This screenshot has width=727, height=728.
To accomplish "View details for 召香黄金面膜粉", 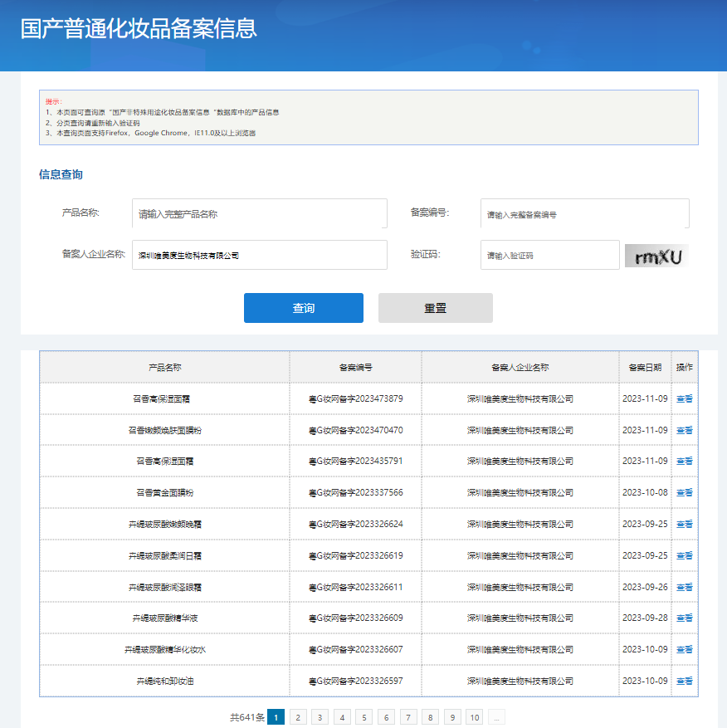I will 684,492.
